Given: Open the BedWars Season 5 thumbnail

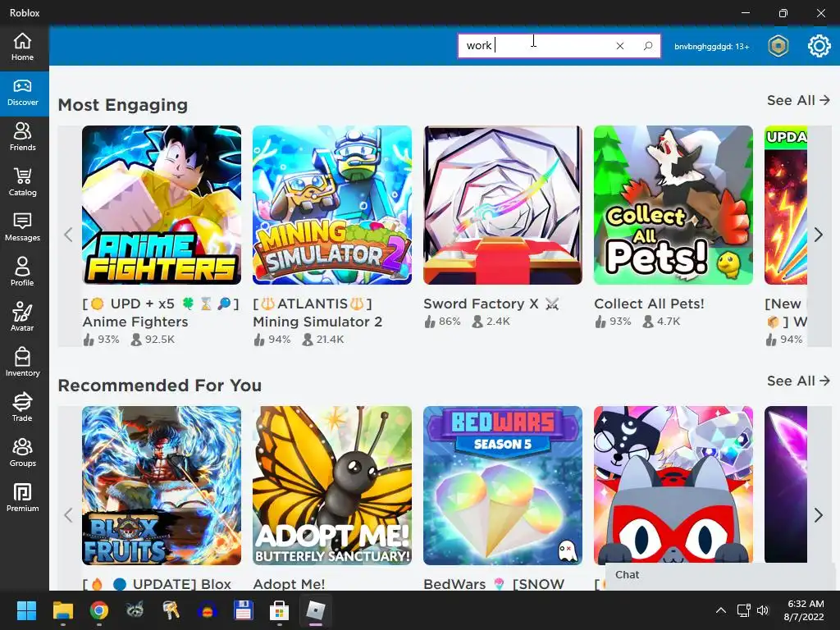Looking at the screenshot, I should click(503, 486).
